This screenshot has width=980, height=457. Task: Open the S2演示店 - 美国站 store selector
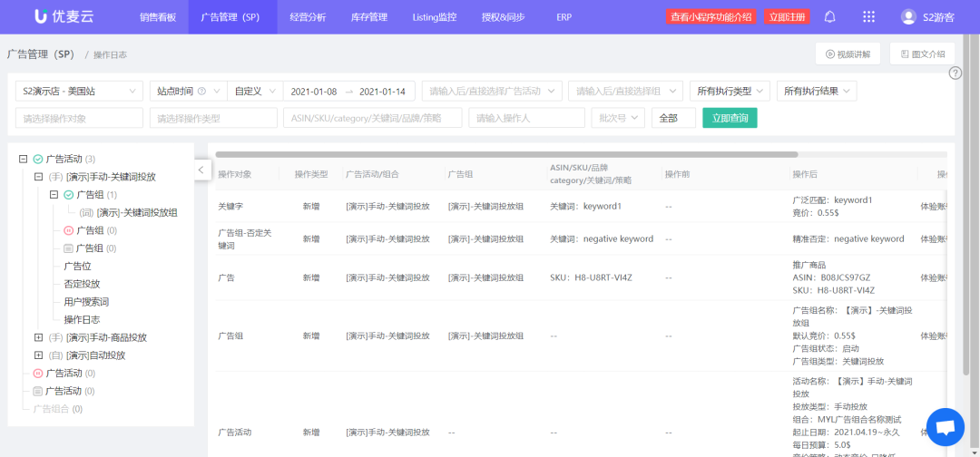79,91
